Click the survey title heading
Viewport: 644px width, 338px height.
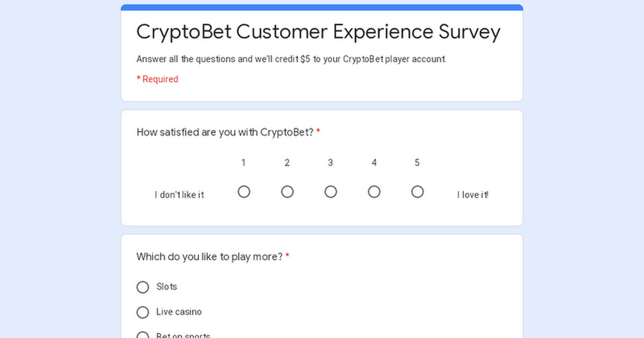point(318,32)
